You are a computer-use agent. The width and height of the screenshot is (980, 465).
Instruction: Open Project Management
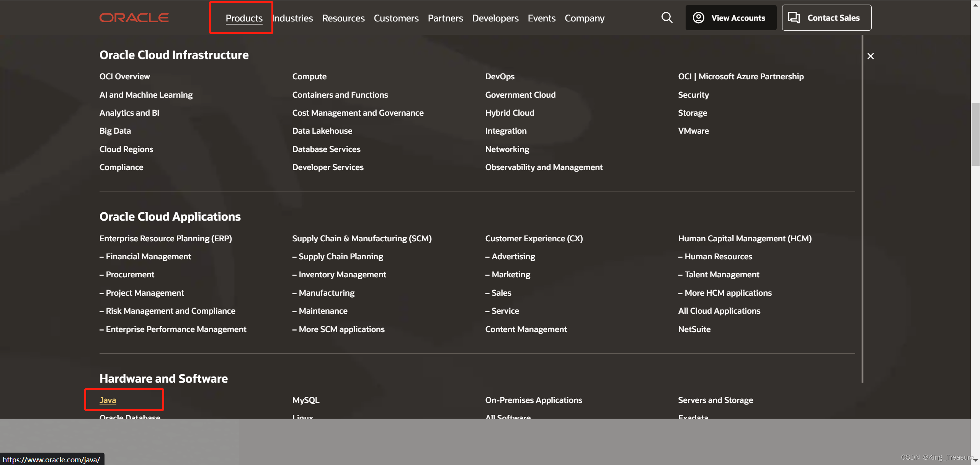coord(142,293)
